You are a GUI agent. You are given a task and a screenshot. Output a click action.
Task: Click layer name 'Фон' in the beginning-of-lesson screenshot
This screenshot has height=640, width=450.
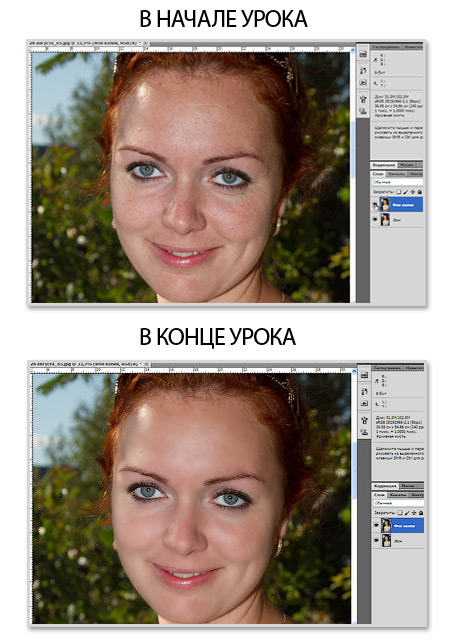[397, 220]
